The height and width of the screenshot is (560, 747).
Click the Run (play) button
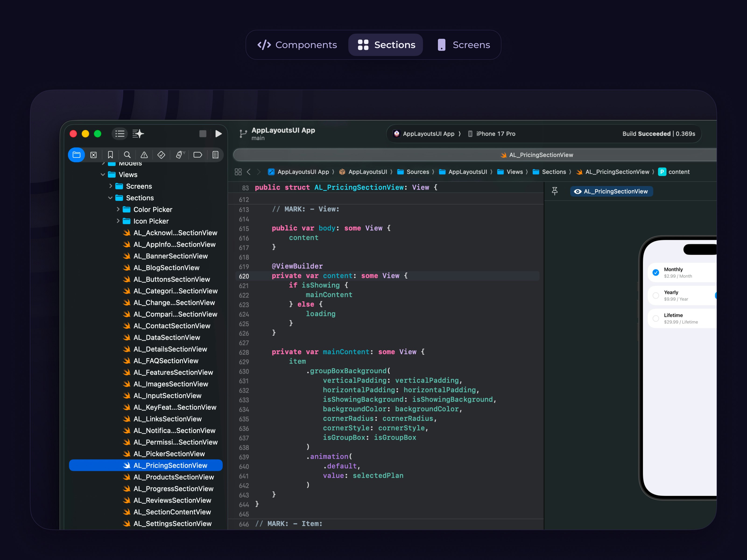point(218,134)
